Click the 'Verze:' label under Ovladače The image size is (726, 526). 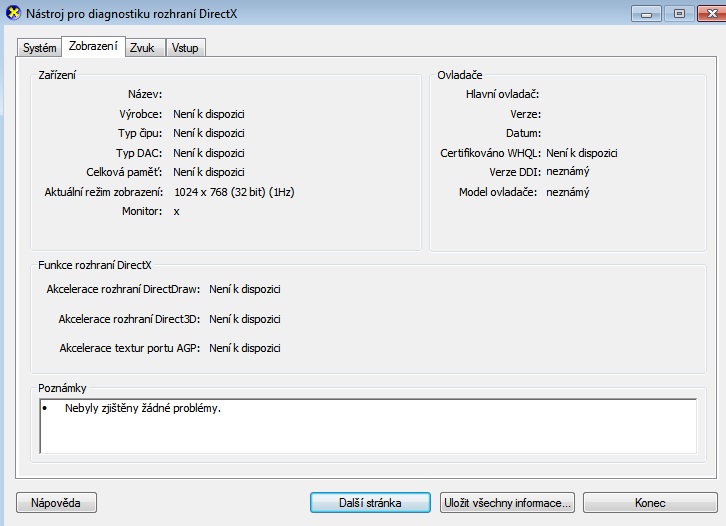click(x=526, y=114)
